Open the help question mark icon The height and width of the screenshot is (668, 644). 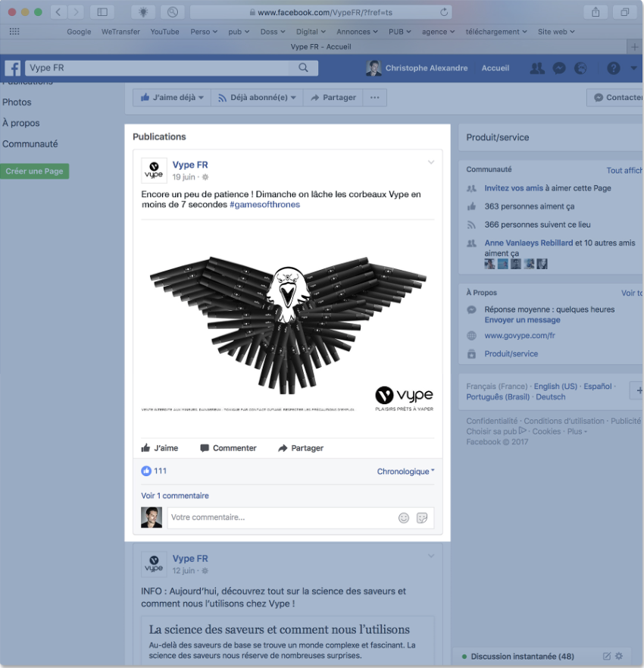coord(614,68)
